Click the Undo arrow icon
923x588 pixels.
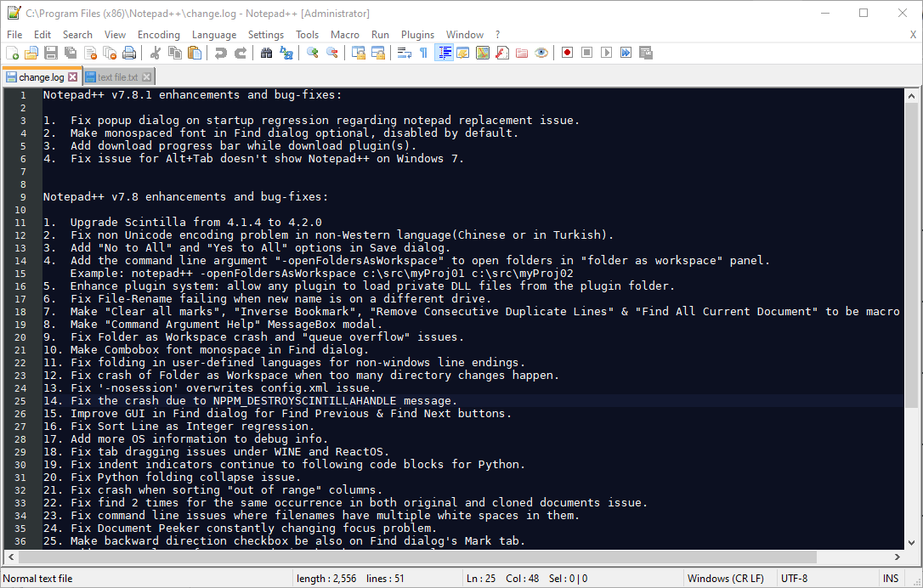pyautogui.click(x=221, y=53)
